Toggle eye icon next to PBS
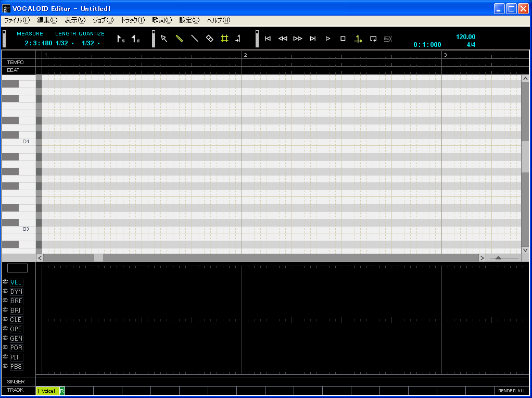The width and height of the screenshot is (532, 398). pos(5,366)
